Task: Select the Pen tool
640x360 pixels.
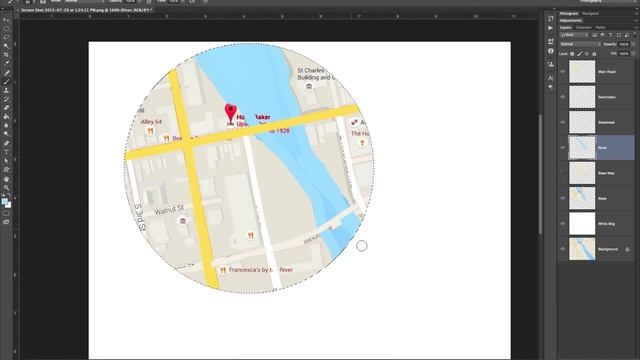Action: [x=6, y=143]
